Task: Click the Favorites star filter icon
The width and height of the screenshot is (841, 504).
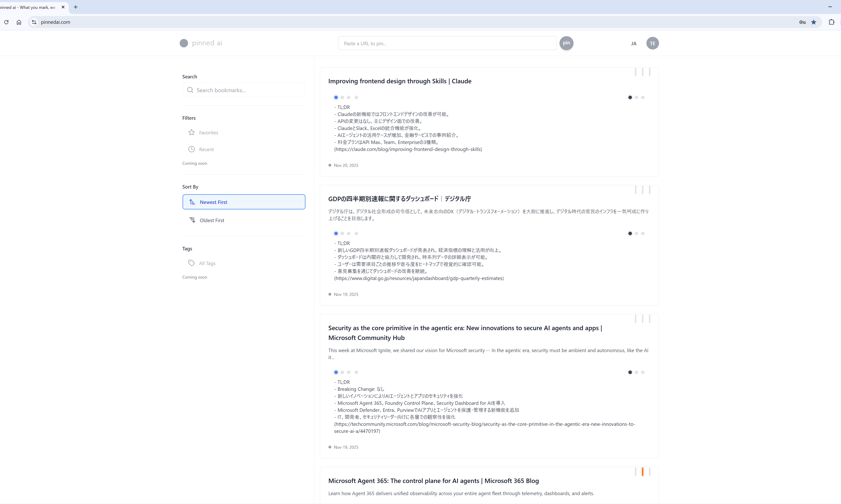Action: pos(191,133)
